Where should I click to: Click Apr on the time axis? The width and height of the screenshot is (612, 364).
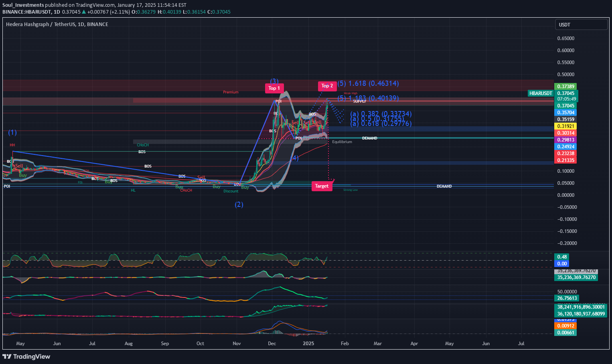click(x=414, y=344)
